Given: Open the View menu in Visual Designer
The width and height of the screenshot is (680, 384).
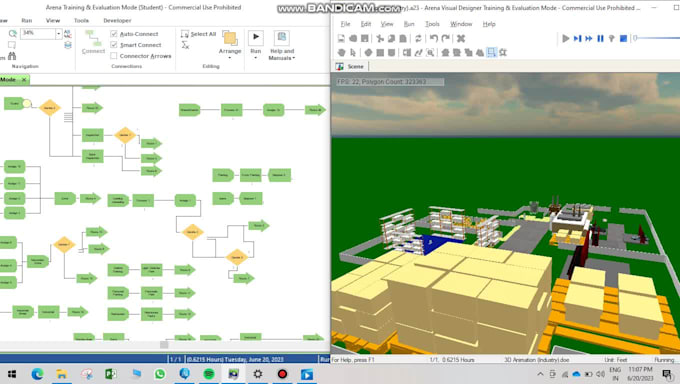Looking at the screenshot, I should coord(387,24).
